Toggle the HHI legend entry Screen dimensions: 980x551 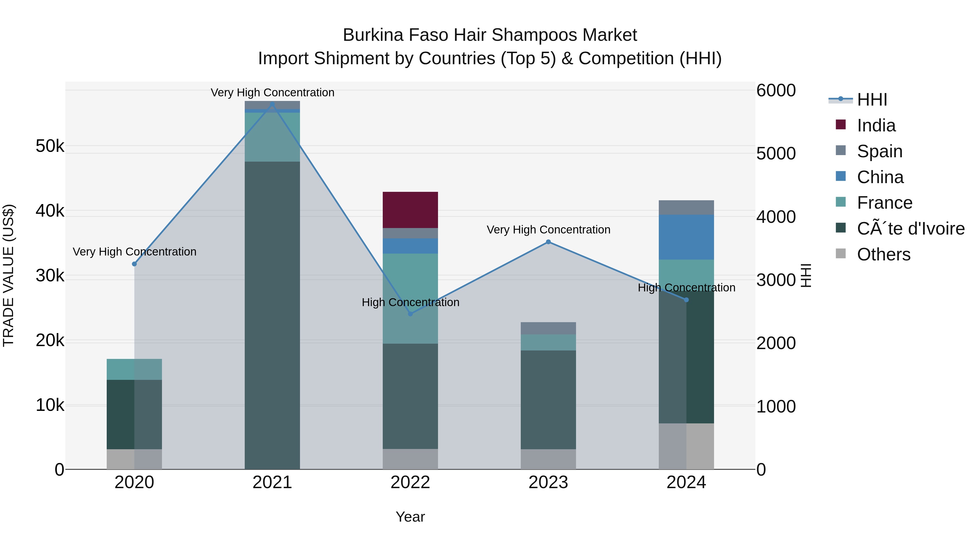[x=858, y=100]
